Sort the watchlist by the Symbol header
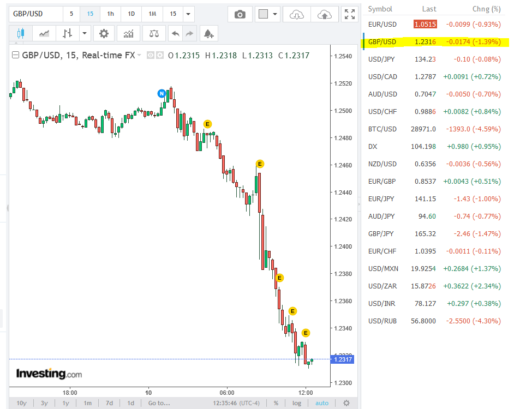The width and height of the screenshot is (532, 409). pyautogui.click(x=380, y=9)
